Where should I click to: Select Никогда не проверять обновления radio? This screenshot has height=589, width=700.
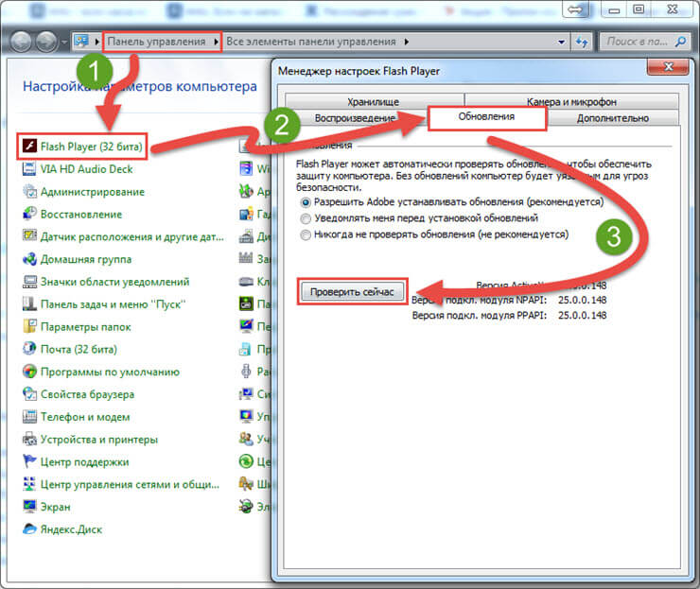(x=306, y=234)
